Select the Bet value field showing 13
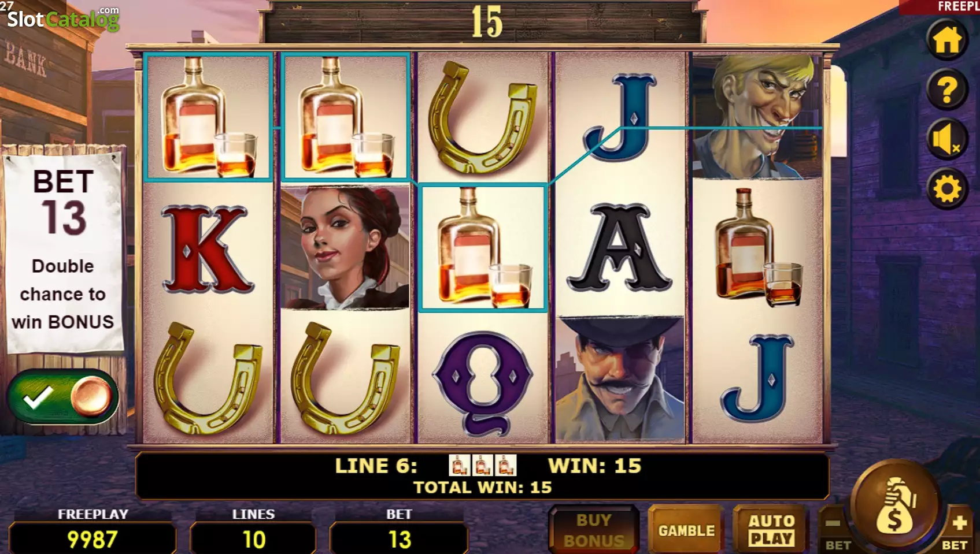This screenshot has width=980, height=554. pos(399,538)
